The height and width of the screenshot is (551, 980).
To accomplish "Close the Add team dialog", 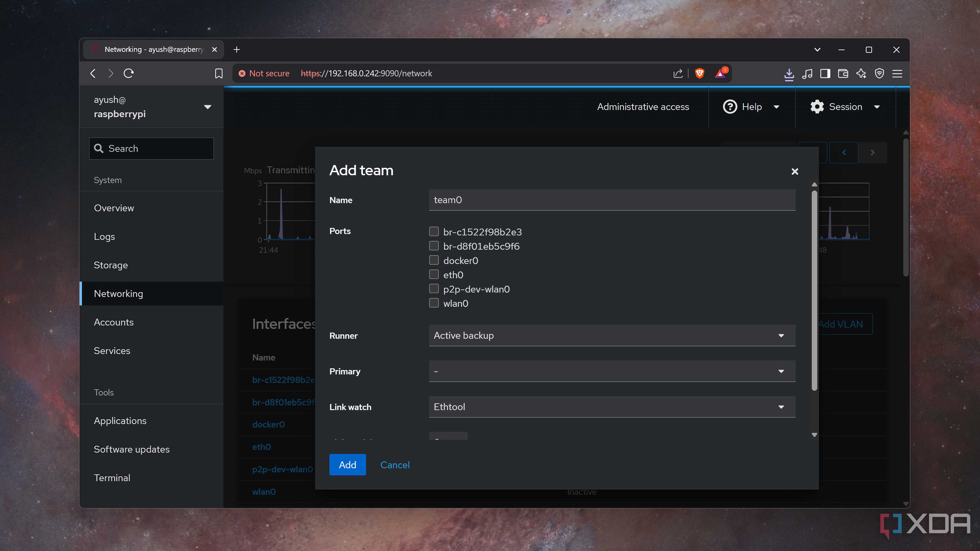I will point(795,171).
